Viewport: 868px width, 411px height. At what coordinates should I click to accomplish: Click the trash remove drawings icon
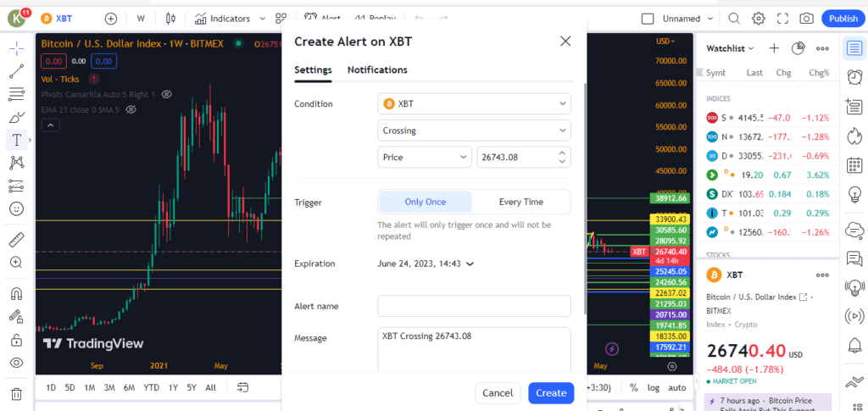coord(16,393)
